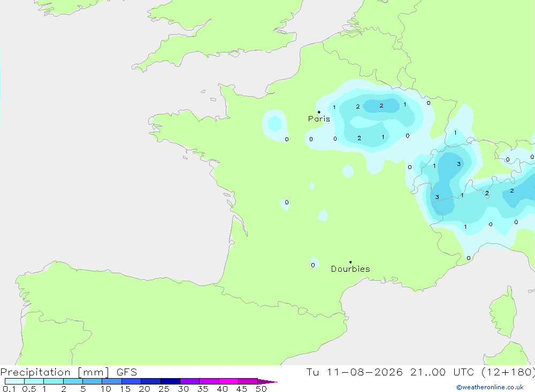The image size is (535, 392).
Task: Click the '30' legend scale label
Action: 184,389
